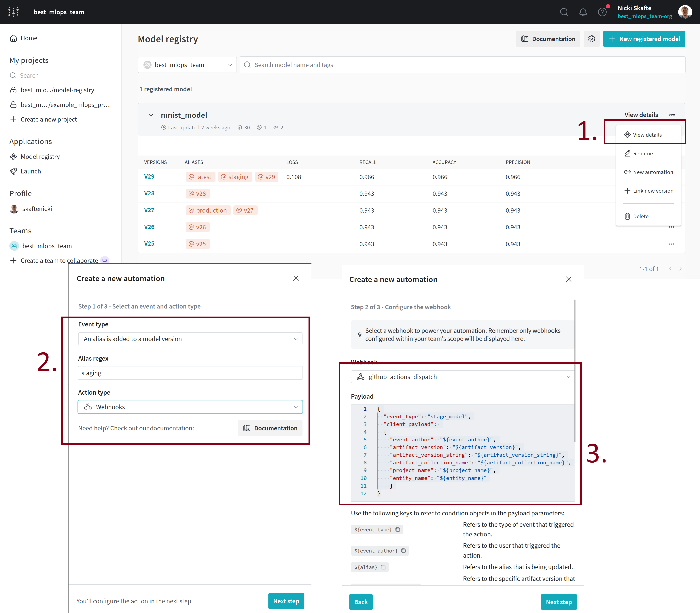The image size is (700, 613).
Task: Click the help question mark icon
Action: pos(602,12)
